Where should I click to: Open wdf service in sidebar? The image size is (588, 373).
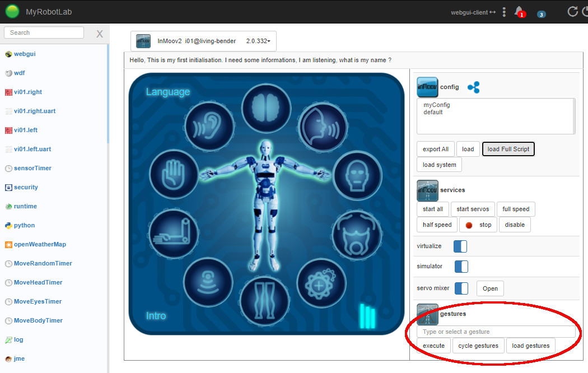19,73
